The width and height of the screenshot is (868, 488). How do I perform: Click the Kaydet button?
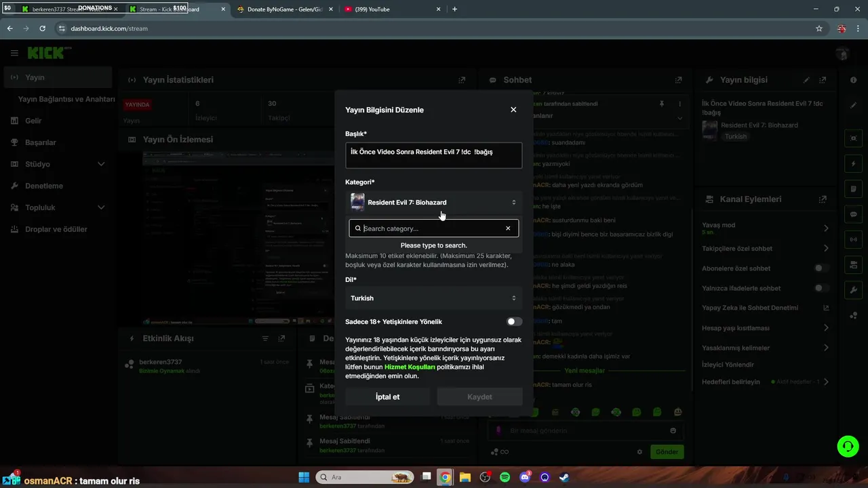(x=479, y=396)
